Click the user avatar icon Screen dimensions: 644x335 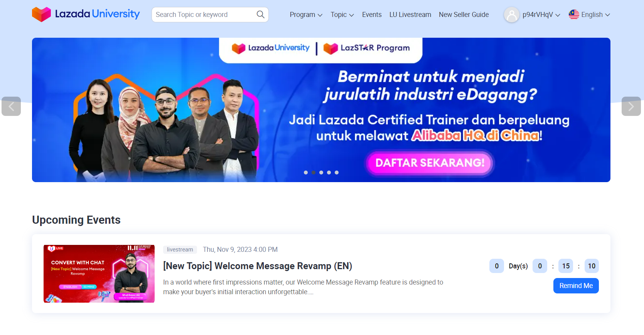click(512, 15)
